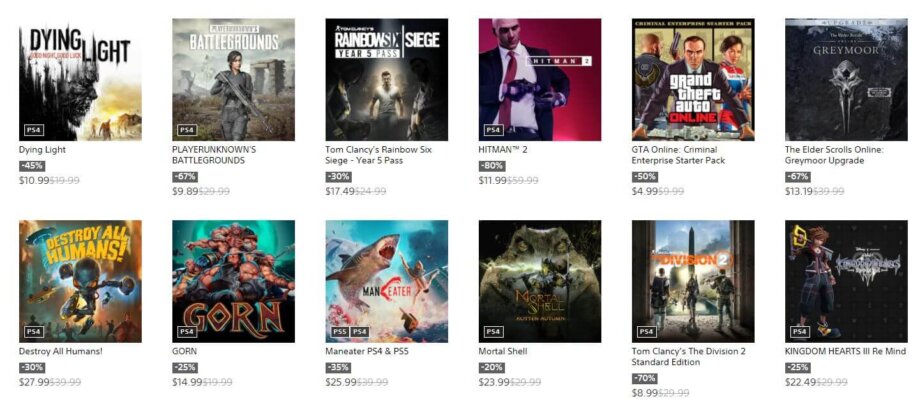
Task: Open 'The Elder Scrolls Online: Greymoor Upgrade' title link
Action: coord(834,155)
